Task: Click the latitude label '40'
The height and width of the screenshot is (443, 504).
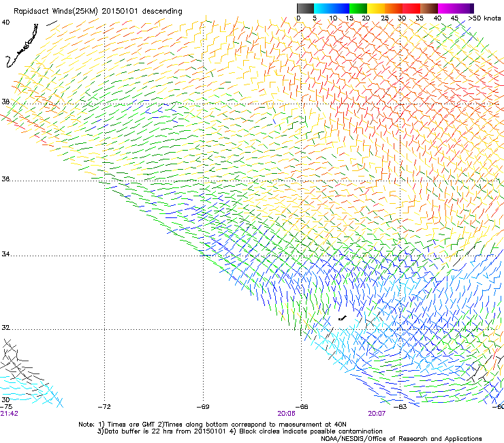Action: point(5,22)
